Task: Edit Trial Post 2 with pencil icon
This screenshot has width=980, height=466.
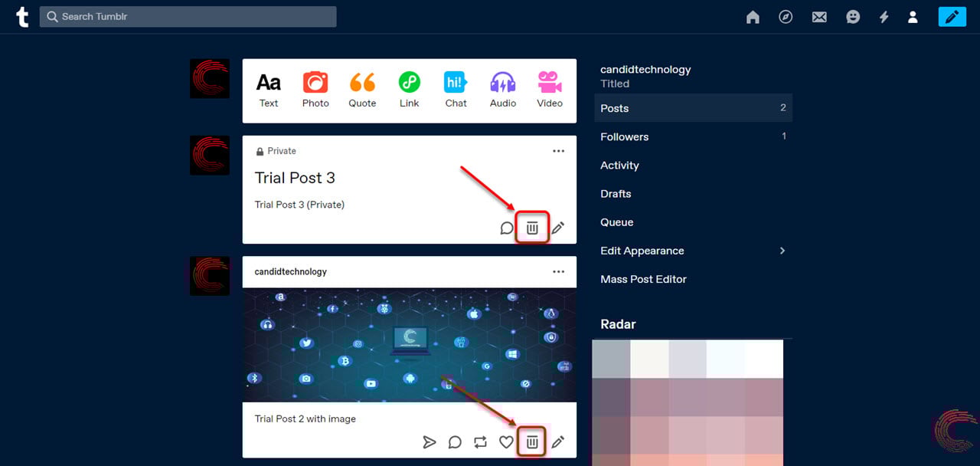Action: click(x=558, y=441)
